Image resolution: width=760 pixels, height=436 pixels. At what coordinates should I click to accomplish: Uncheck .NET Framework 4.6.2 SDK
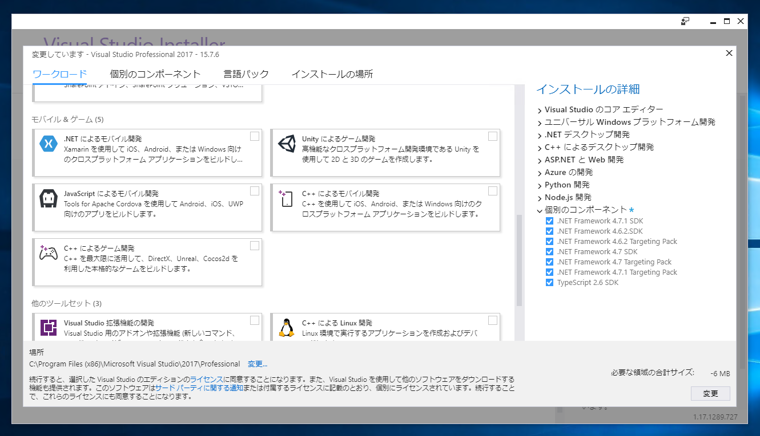click(x=549, y=231)
